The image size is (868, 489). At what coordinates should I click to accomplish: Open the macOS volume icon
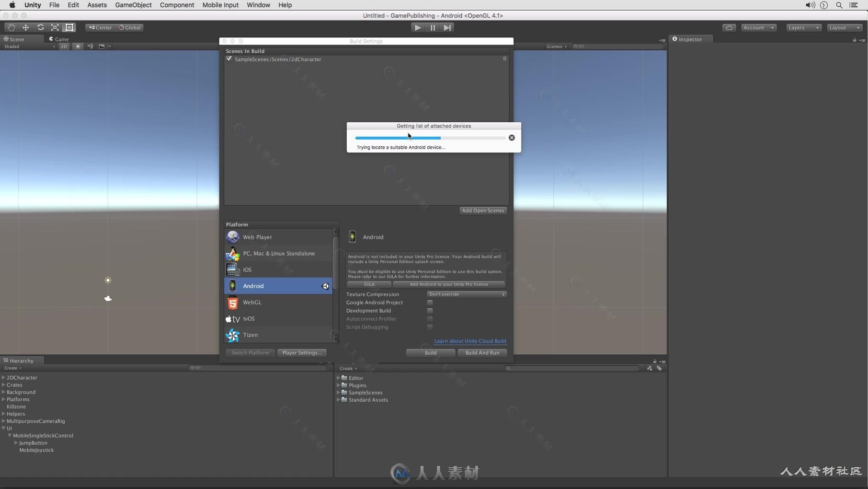click(x=810, y=5)
